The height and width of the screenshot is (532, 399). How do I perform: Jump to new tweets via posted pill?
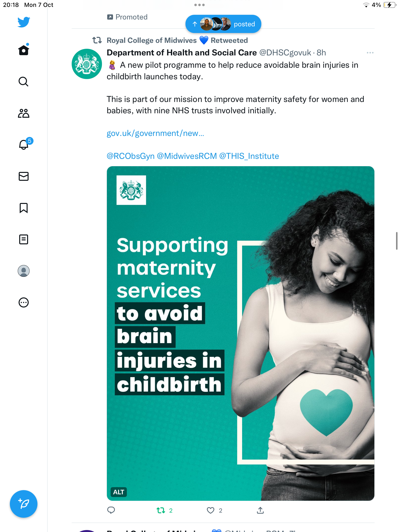tap(223, 24)
